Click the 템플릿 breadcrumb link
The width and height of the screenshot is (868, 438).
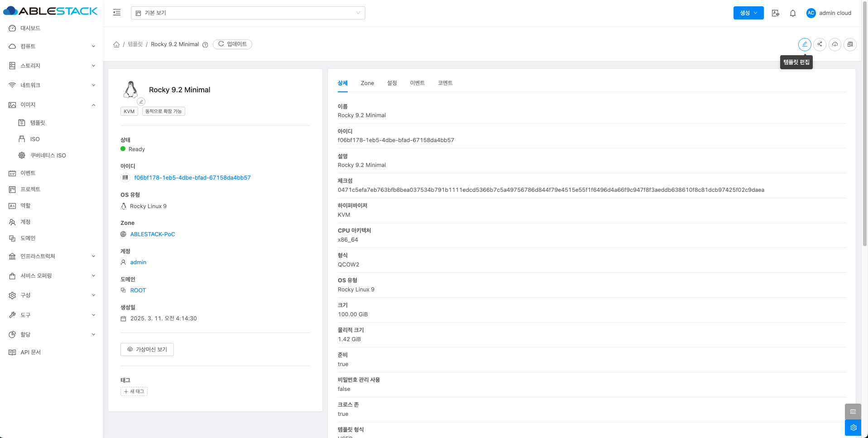[135, 44]
